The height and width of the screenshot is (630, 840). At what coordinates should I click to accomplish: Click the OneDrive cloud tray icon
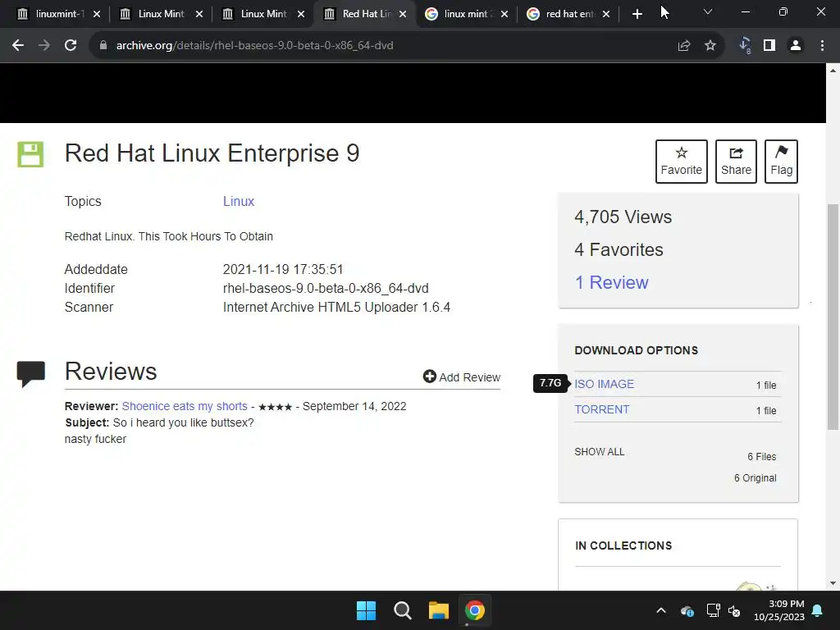[687, 610]
